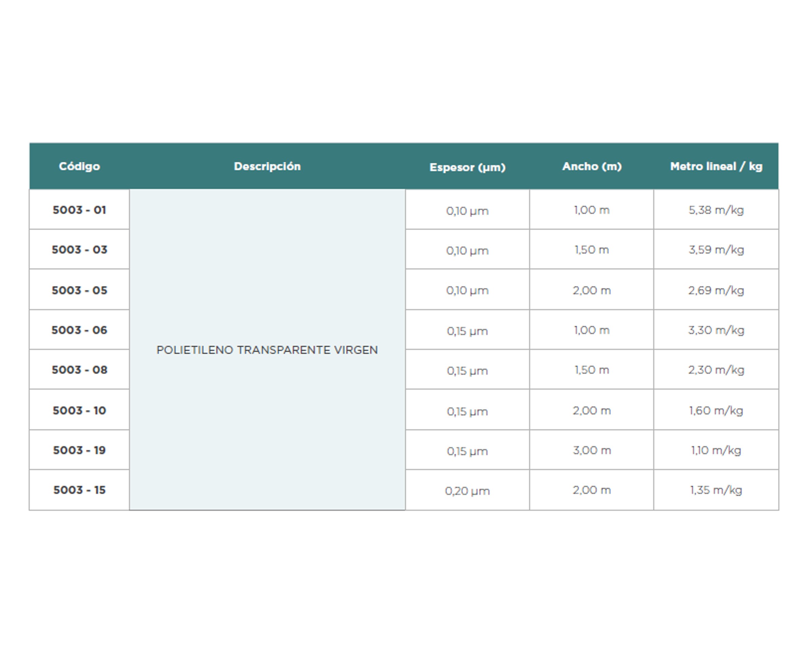Click the 0,20 µm thickness cell
Viewport: 812px width, 658px height.
click(467, 491)
